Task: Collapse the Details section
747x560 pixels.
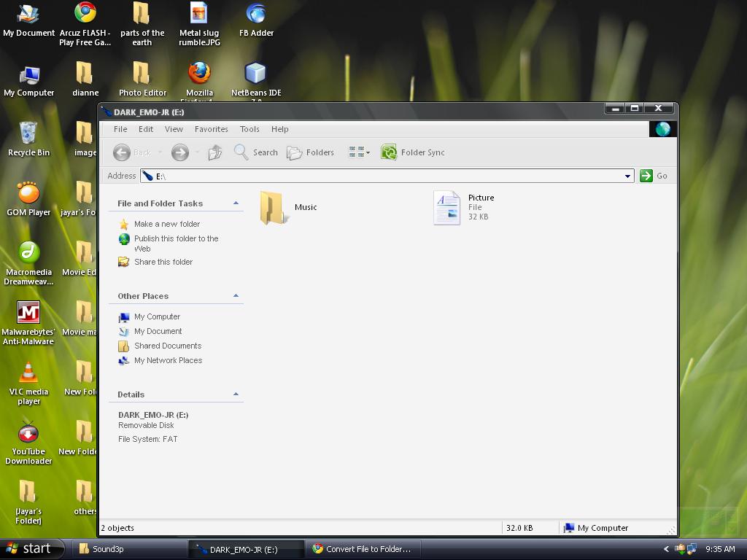Action: click(x=236, y=394)
